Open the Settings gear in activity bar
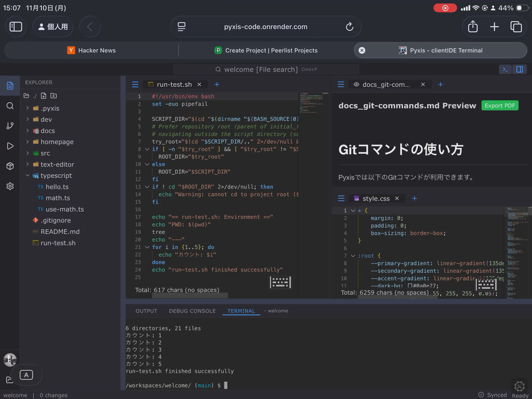532x399 pixels. click(x=10, y=186)
